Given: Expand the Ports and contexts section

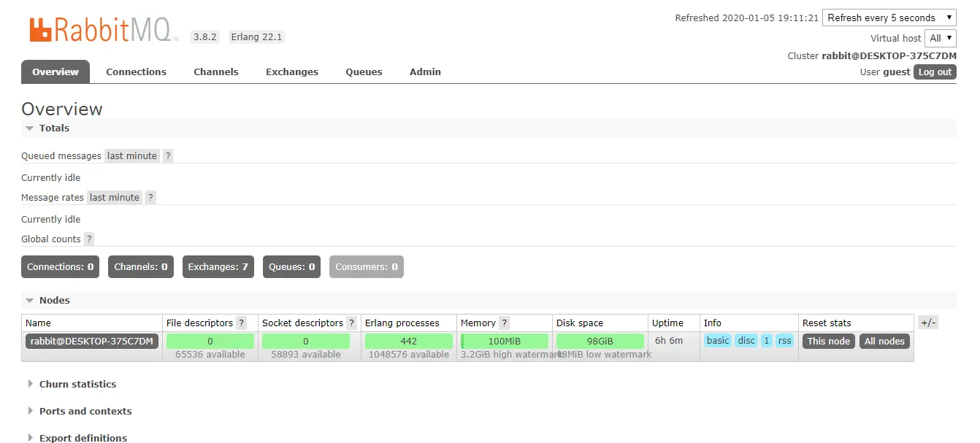Looking at the screenshot, I should tap(85, 411).
